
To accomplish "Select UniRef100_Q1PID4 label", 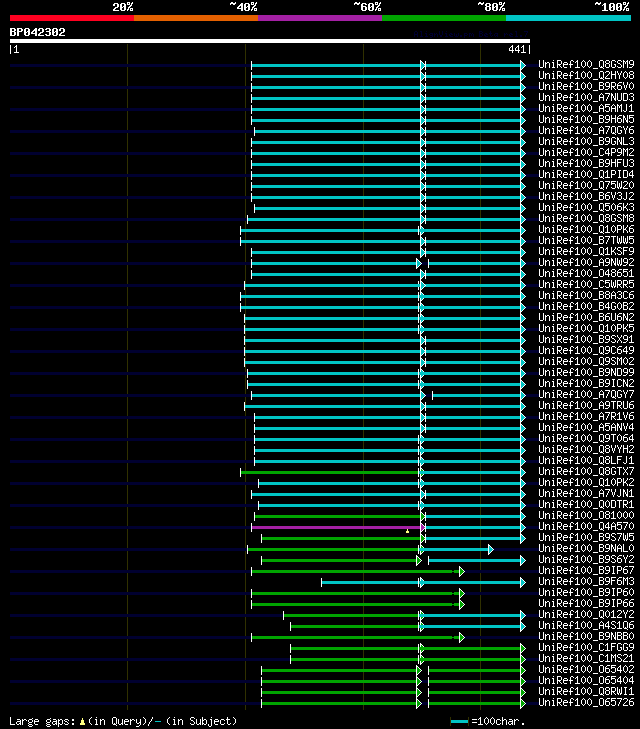I will point(586,174).
